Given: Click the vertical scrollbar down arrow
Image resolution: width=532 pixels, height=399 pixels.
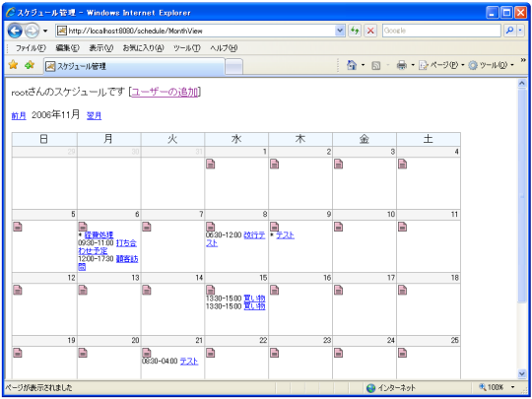Looking at the screenshot, I should click(522, 373).
